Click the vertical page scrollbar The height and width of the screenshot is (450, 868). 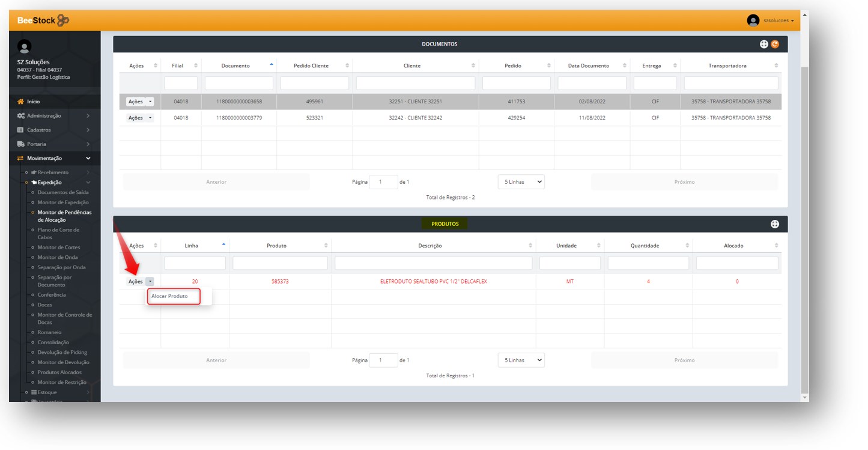click(x=804, y=228)
